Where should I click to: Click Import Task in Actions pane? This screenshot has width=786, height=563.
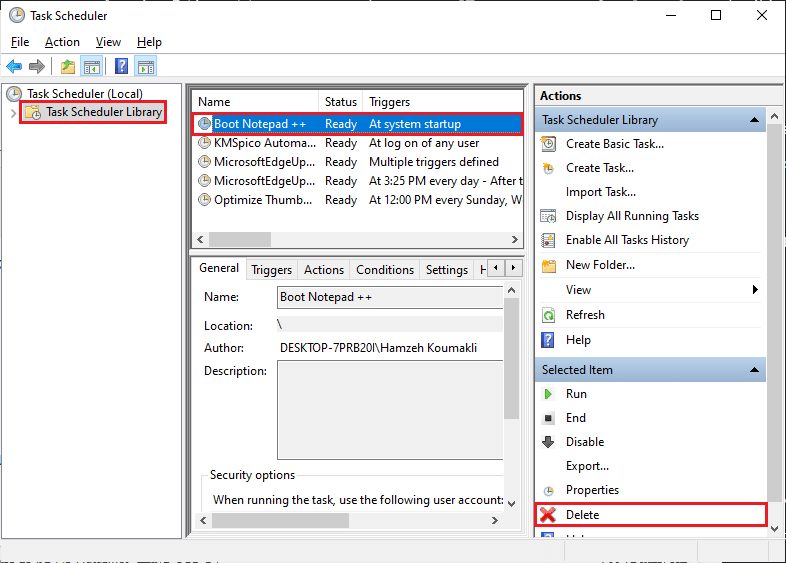click(600, 192)
